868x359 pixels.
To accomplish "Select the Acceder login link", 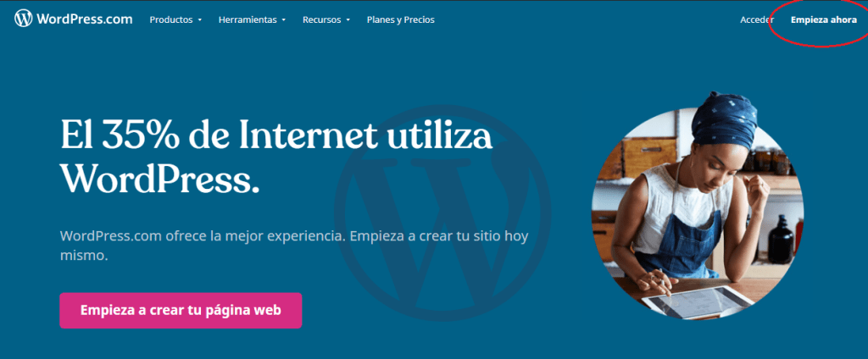I will [757, 20].
